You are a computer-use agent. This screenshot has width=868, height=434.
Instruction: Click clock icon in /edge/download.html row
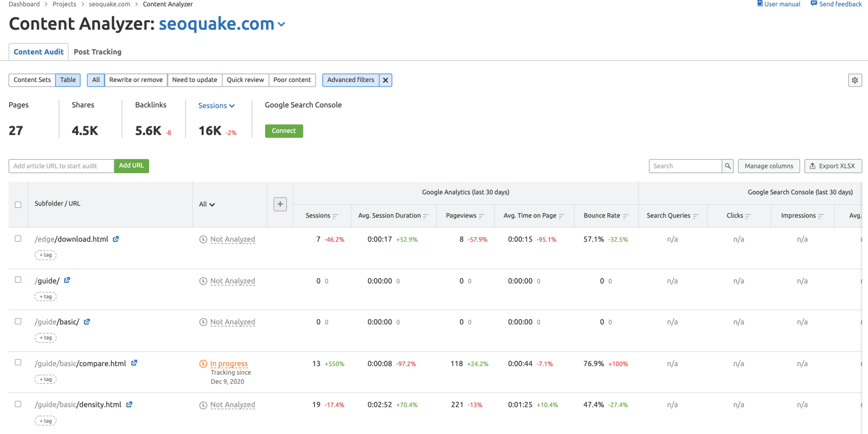(203, 239)
